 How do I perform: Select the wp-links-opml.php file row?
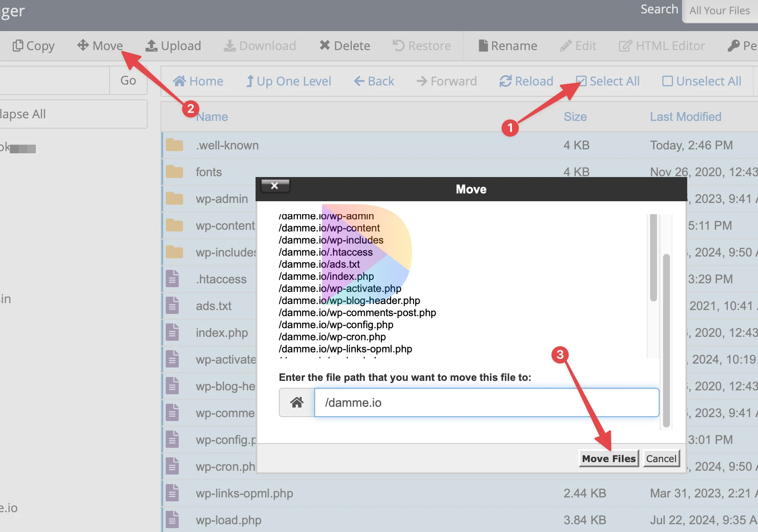pos(460,493)
